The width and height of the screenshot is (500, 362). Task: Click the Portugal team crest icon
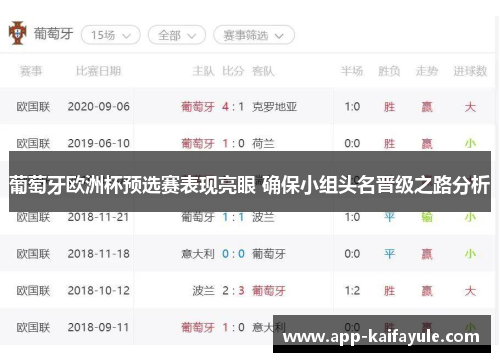point(17,33)
